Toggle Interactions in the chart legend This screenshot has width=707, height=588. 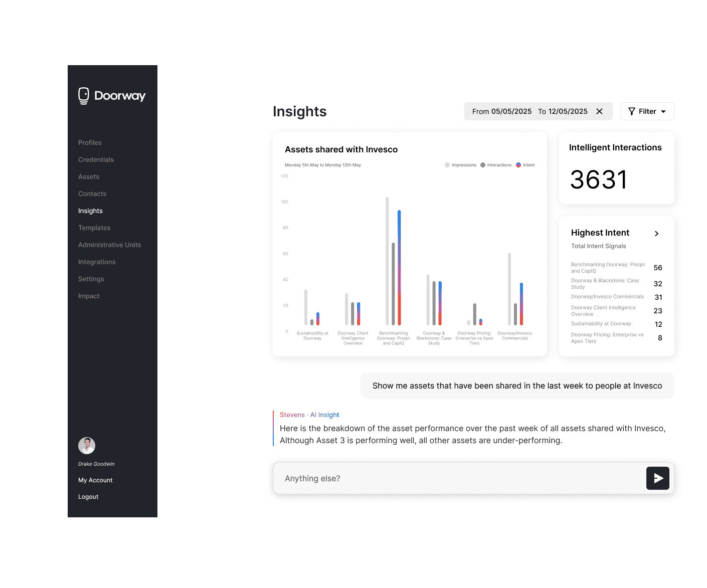point(495,164)
